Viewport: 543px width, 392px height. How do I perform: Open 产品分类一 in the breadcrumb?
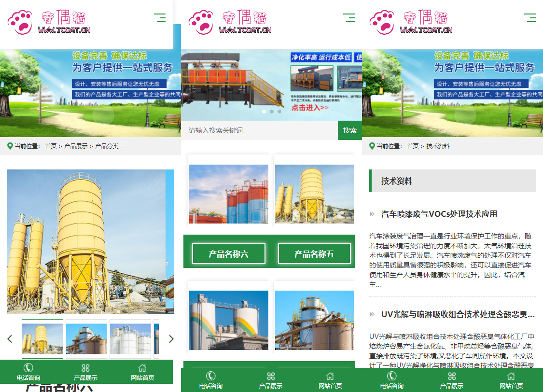click(x=110, y=146)
